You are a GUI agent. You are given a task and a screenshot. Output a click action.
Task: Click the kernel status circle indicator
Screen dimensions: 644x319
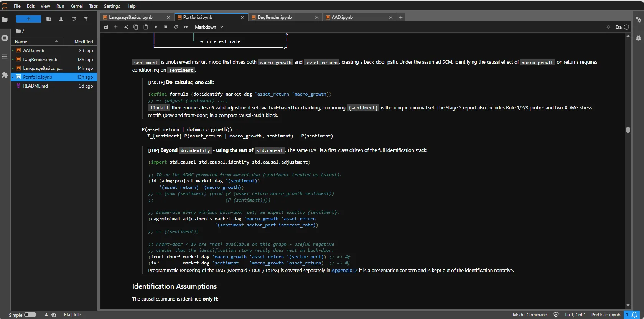tap(626, 27)
